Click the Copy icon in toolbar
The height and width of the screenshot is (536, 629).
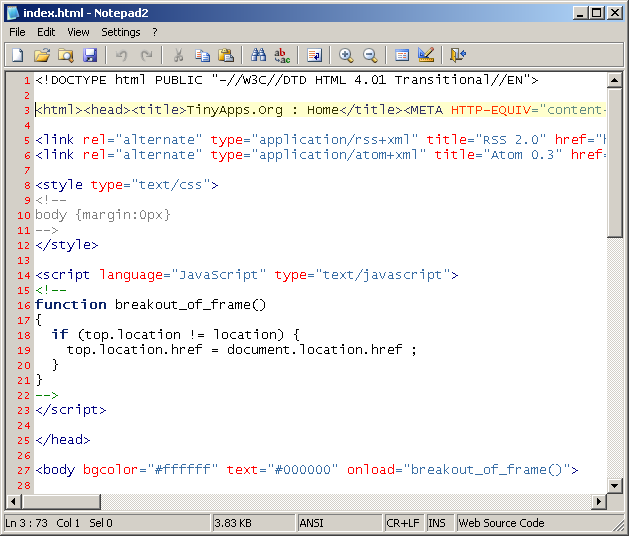coord(202,55)
